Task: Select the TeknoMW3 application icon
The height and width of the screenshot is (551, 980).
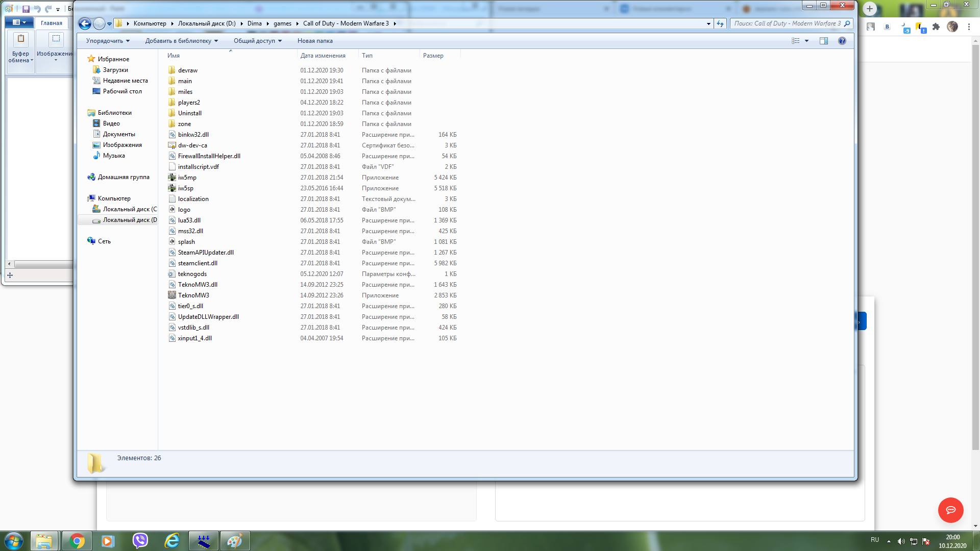Action: [172, 295]
